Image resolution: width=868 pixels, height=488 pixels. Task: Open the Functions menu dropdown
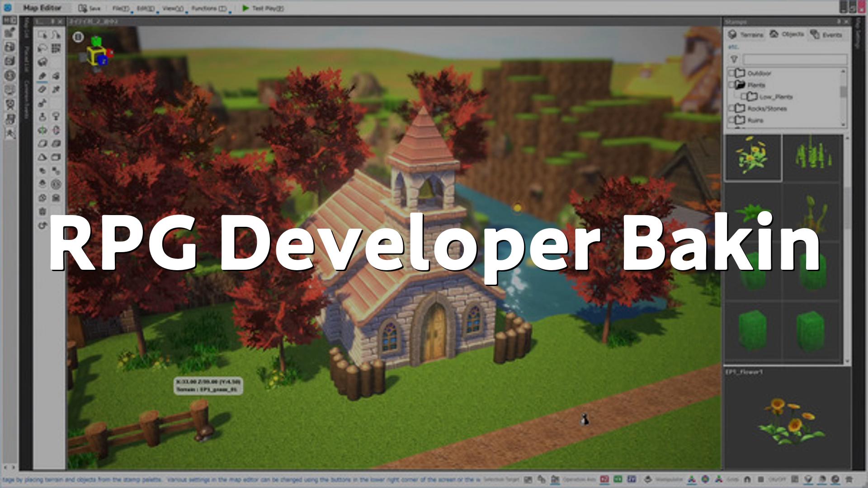pos(209,8)
